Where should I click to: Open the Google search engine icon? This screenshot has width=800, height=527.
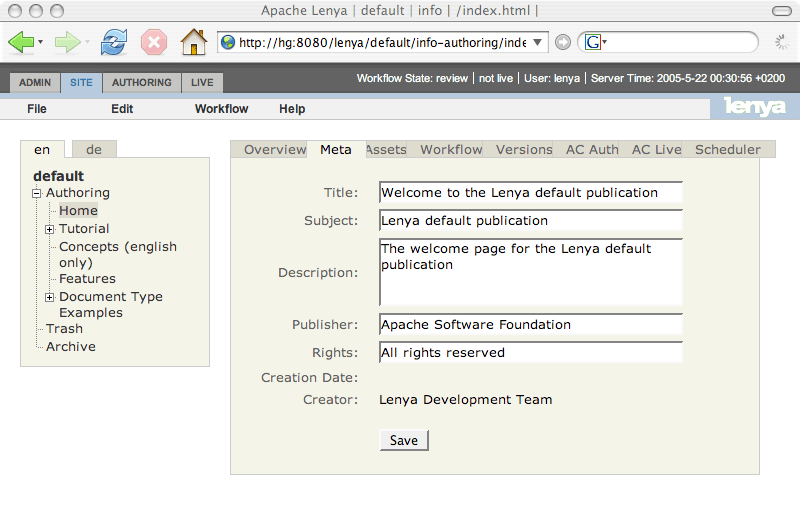pos(594,42)
